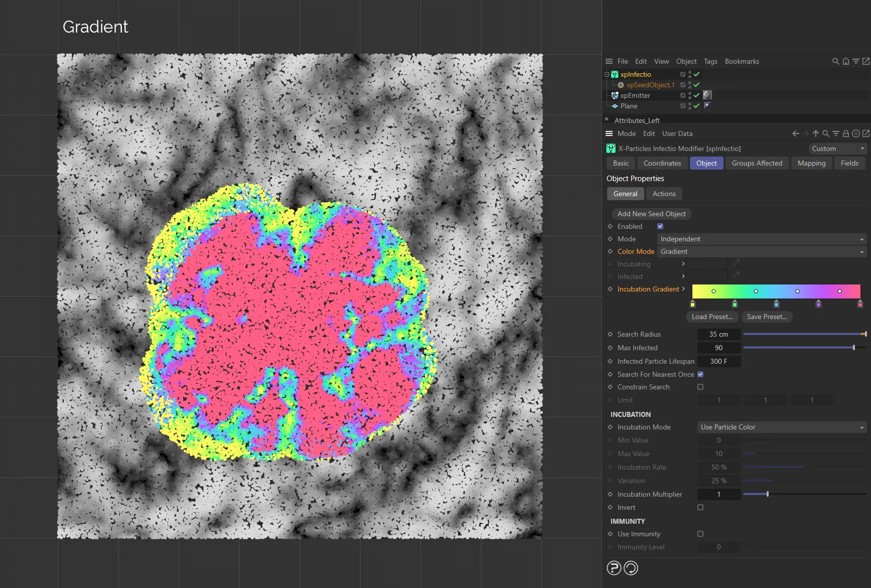
Task: Click the lock icon in Attributes panel
Action: click(x=846, y=133)
